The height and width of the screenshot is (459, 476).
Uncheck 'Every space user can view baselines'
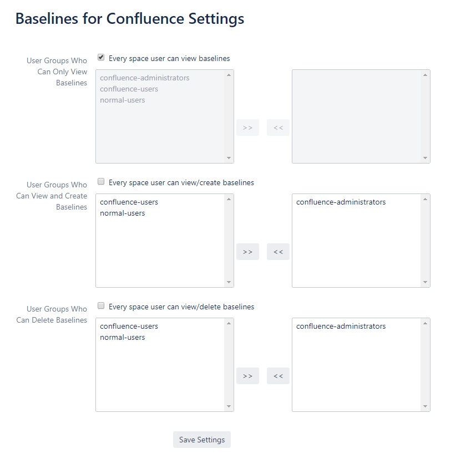101,57
